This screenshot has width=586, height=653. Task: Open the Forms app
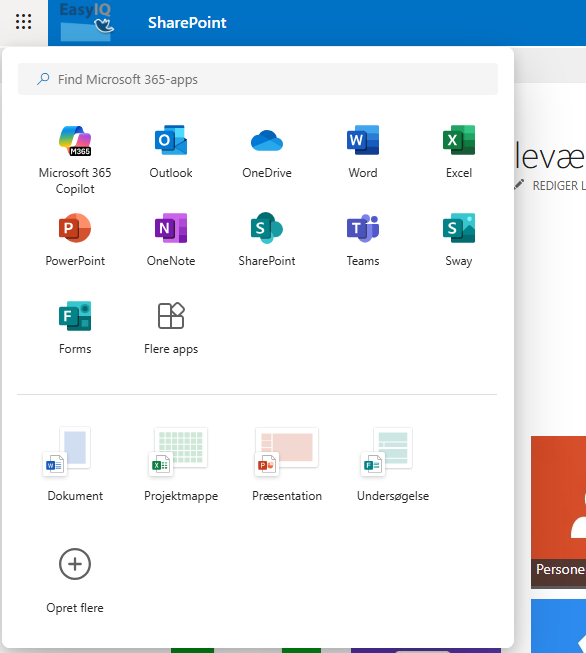(75, 328)
